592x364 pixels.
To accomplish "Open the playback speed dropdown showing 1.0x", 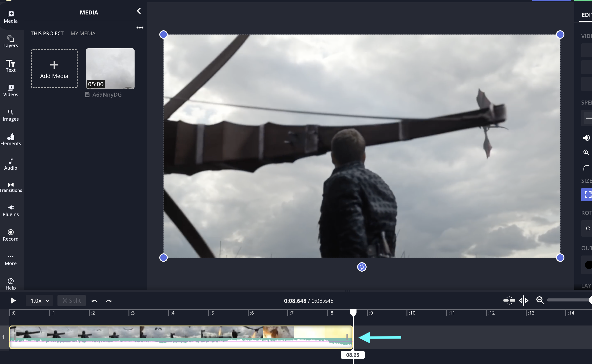I will (39, 301).
